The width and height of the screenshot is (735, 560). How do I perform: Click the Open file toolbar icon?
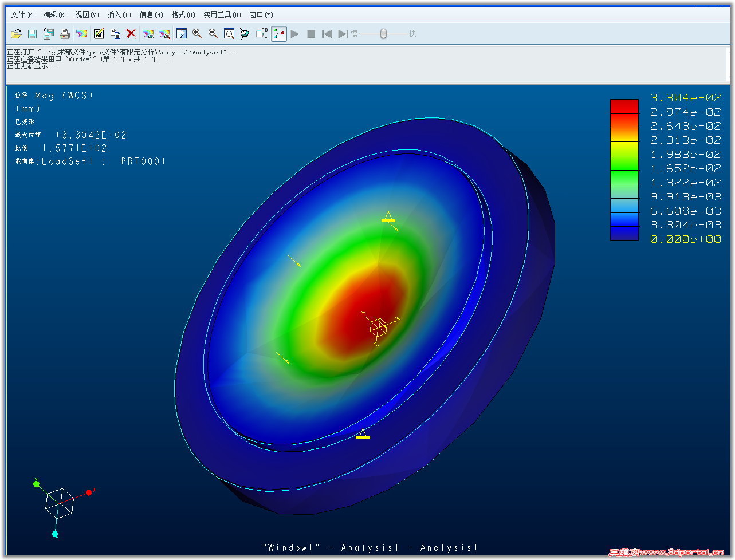click(16, 34)
